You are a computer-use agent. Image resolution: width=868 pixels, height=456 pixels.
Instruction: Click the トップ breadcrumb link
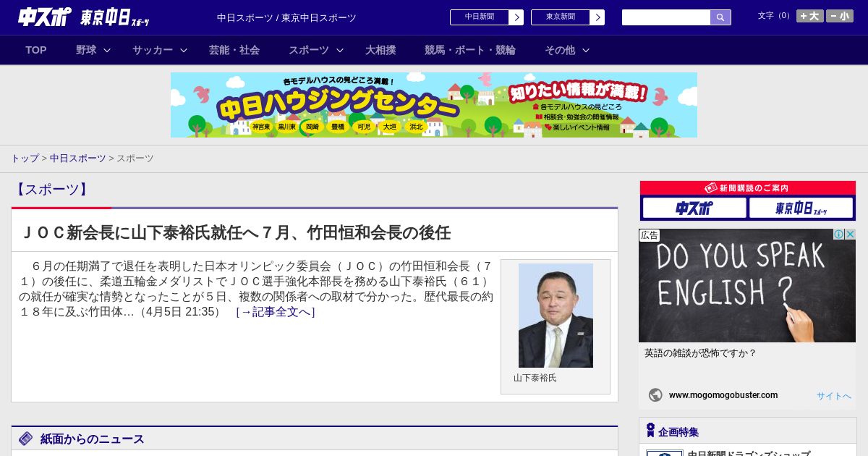(25, 158)
